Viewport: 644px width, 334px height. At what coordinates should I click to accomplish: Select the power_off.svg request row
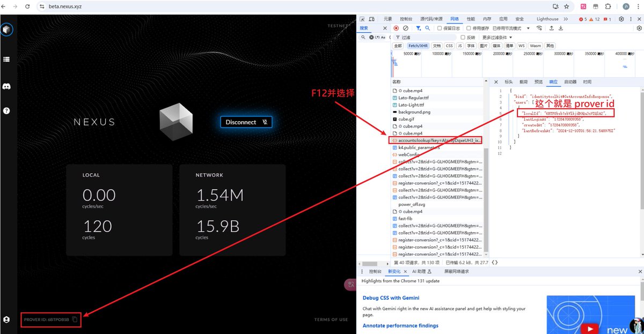[x=437, y=204]
